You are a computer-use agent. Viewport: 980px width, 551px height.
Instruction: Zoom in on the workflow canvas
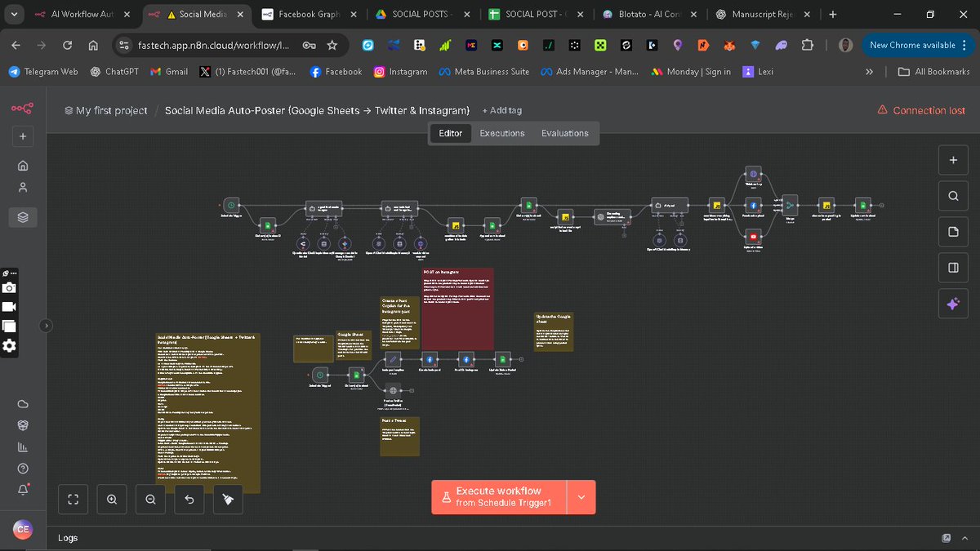point(111,500)
